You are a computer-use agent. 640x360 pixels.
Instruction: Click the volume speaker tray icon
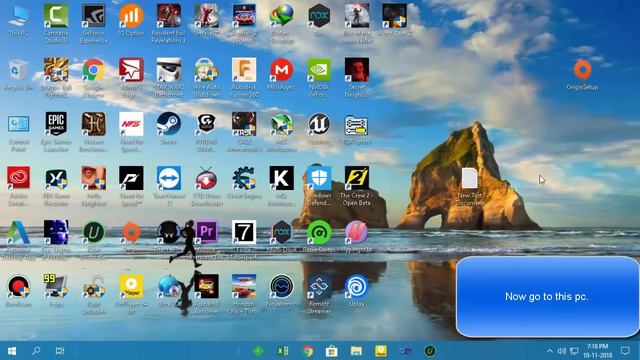tap(562, 351)
